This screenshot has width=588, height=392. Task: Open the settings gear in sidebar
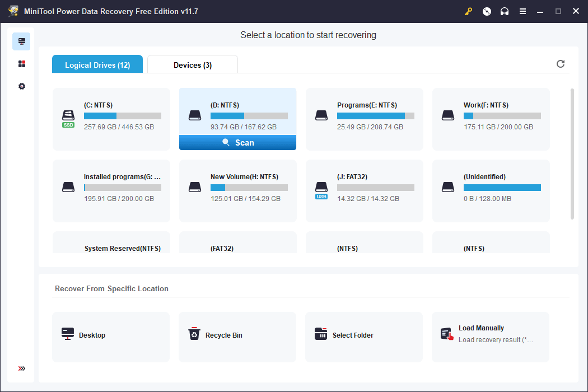(22, 86)
